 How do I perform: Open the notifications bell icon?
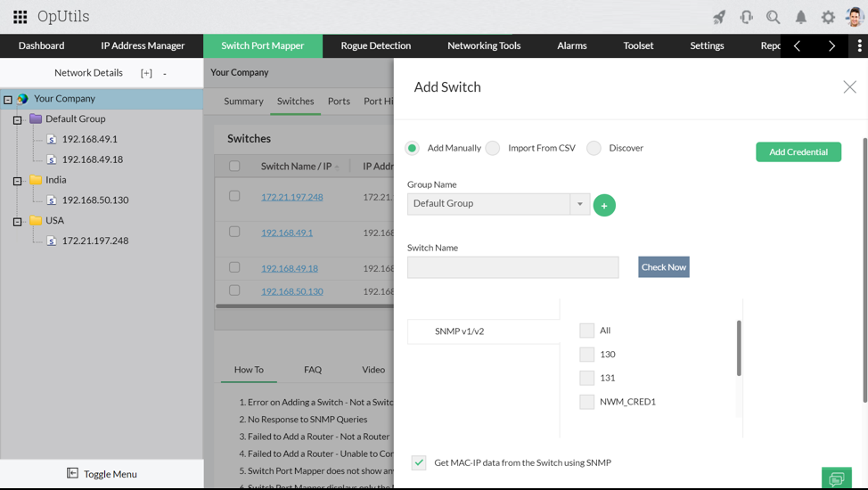[x=800, y=17]
